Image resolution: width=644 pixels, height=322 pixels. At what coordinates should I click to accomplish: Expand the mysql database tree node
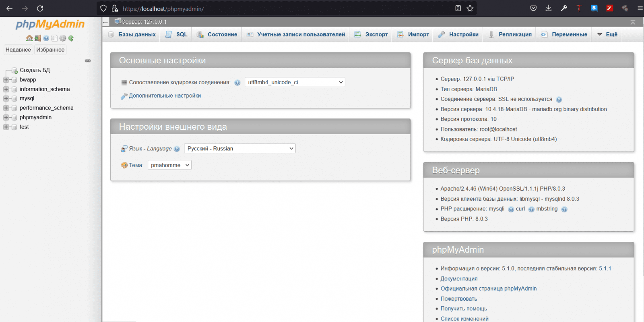tap(6, 98)
